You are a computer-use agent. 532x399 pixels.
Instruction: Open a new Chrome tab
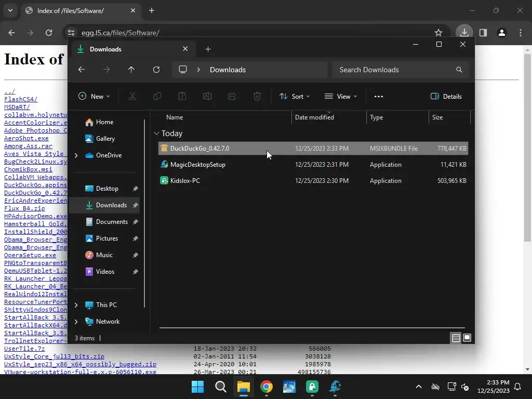pyautogui.click(x=152, y=10)
